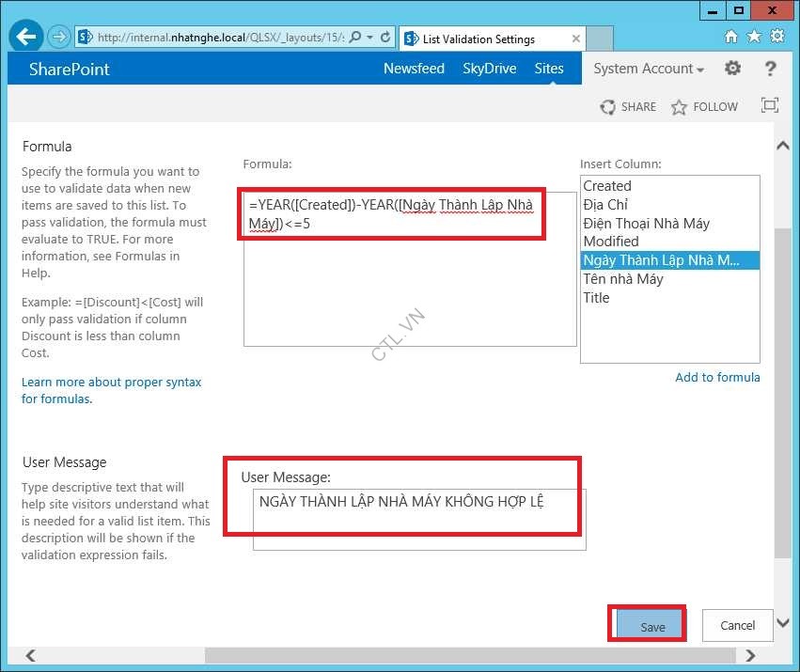Click the Add to formula link

coord(717,377)
